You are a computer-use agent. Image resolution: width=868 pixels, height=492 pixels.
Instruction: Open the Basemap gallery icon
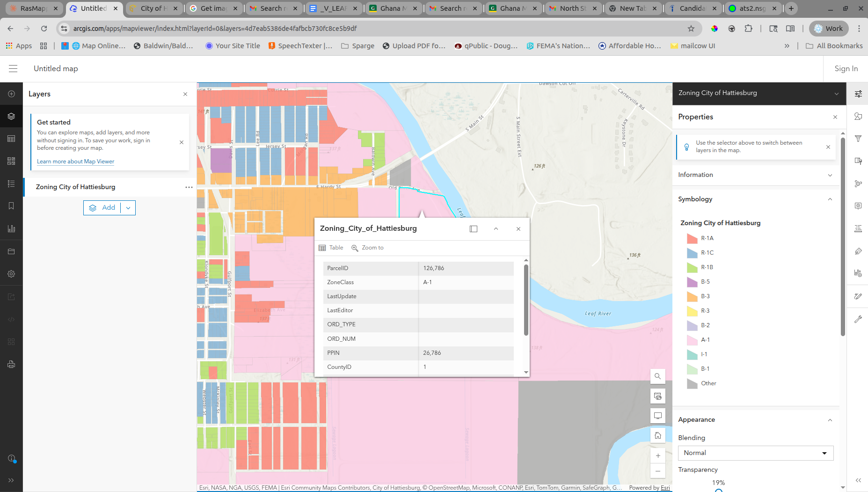[x=11, y=161]
